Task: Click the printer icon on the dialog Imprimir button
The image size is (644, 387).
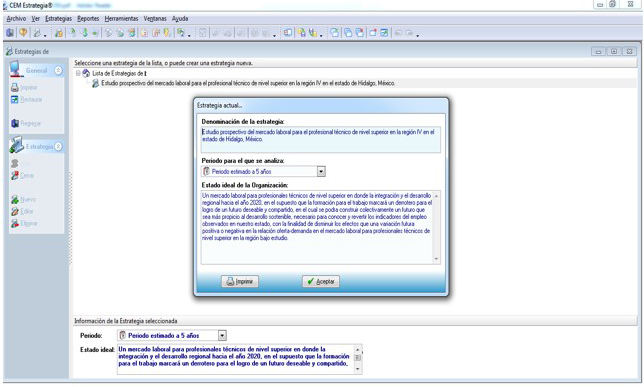Action: [230, 281]
